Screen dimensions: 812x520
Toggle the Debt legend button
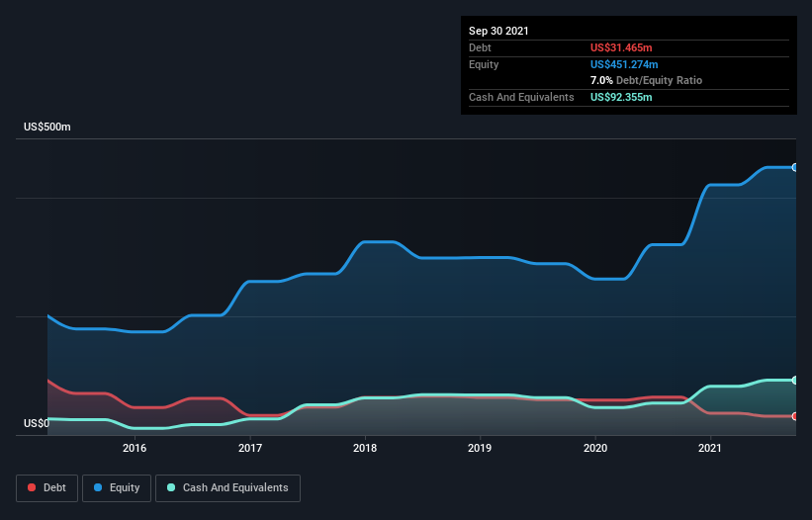point(47,488)
